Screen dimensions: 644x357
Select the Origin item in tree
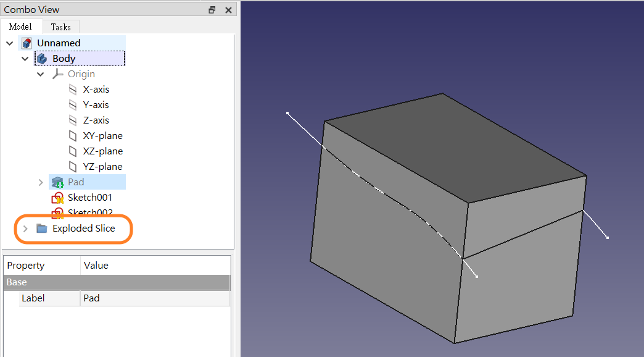click(x=81, y=74)
